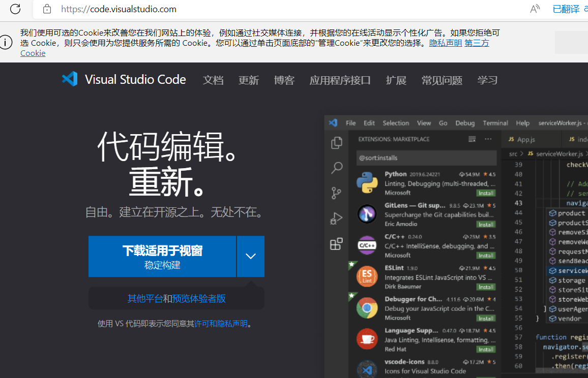Select the userAgent suggestion's cube icon

coord(552,309)
